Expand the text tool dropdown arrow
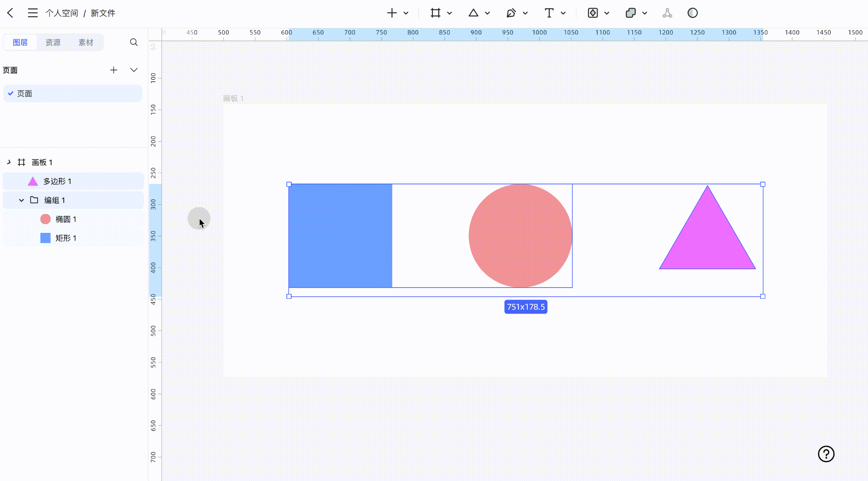The width and height of the screenshot is (868, 481). (563, 13)
